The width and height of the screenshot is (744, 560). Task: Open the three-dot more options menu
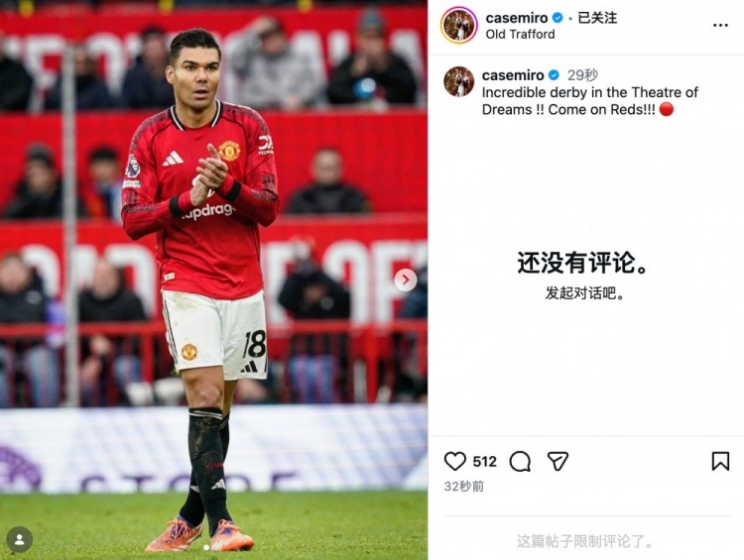pos(720,25)
